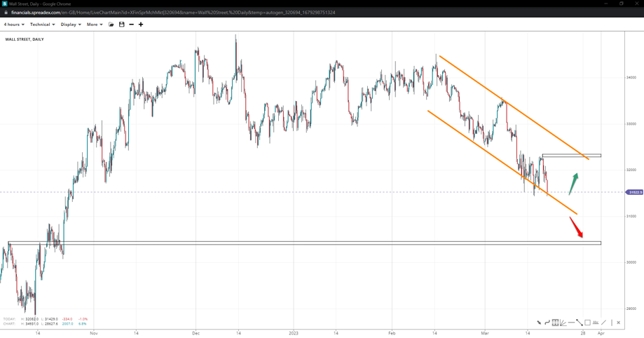Select the arrow drawing tool
Viewport: 644px width, 338px height.
pyautogui.click(x=539, y=323)
